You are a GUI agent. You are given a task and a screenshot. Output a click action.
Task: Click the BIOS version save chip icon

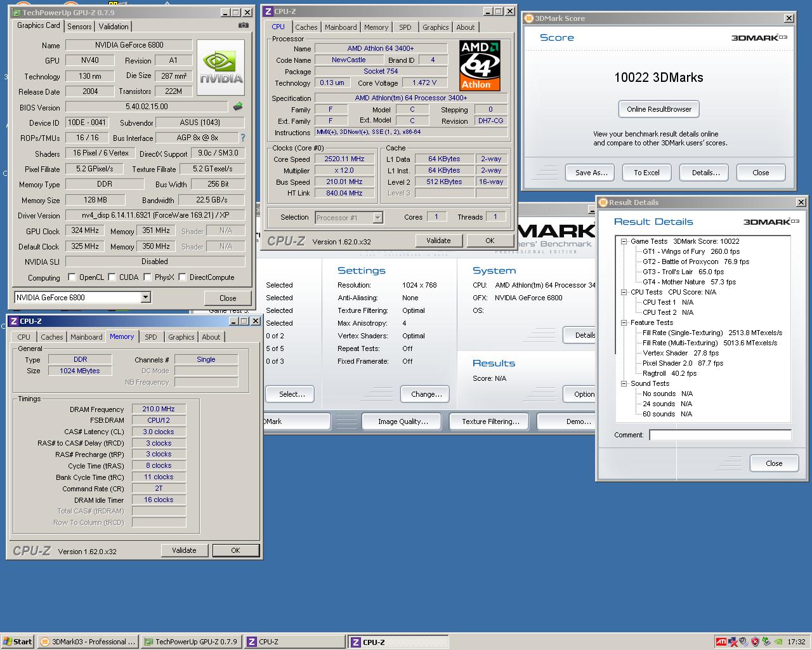(x=238, y=107)
